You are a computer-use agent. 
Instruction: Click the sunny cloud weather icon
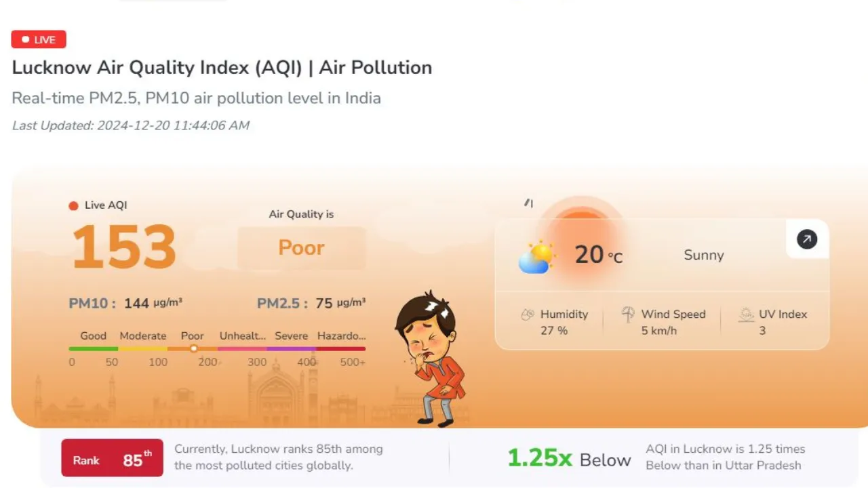pyautogui.click(x=536, y=257)
